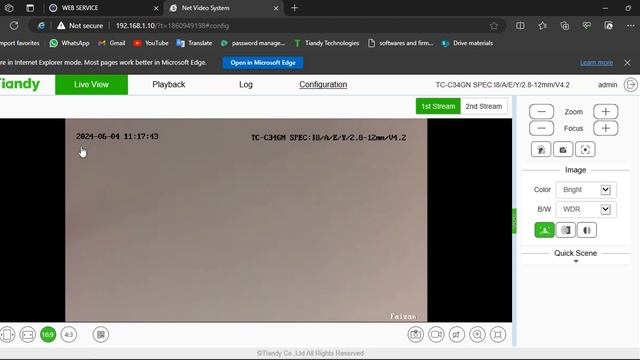
Task: Click the original size view icon
Action: [x=7, y=335]
